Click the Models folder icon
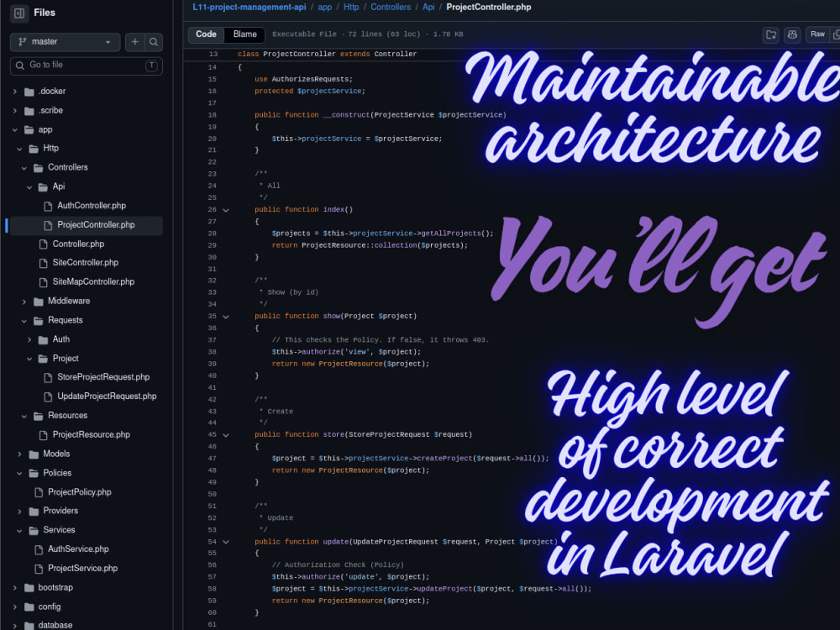 [34, 454]
